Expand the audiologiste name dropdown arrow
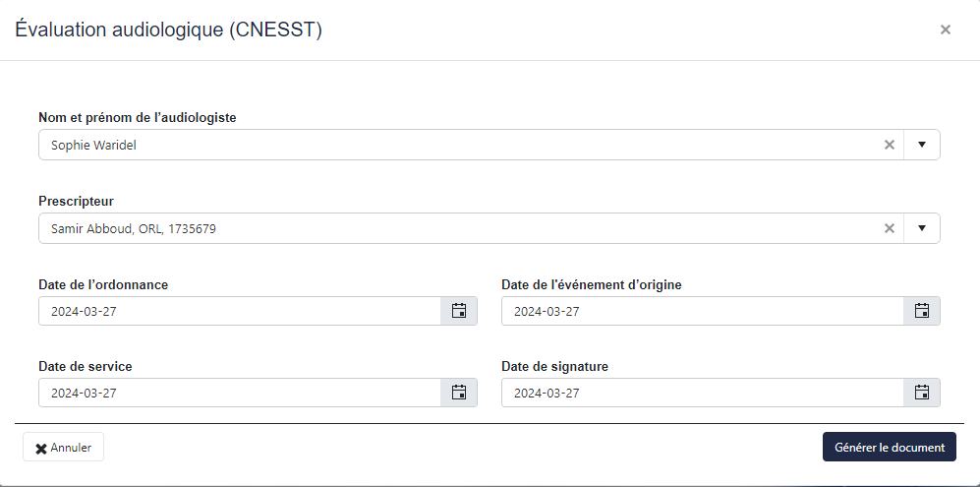The height and width of the screenshot is (487, 980). click(x=922, y=145)
